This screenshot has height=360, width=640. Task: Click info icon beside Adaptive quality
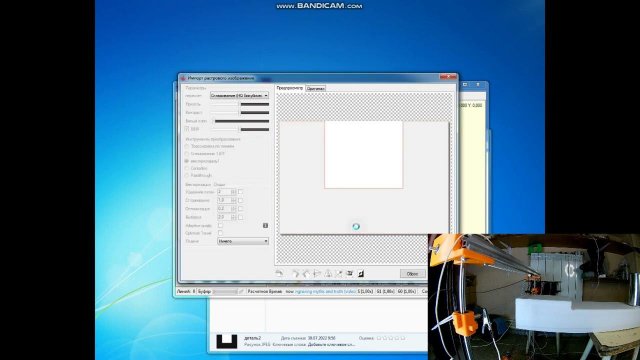coord(265,225)
